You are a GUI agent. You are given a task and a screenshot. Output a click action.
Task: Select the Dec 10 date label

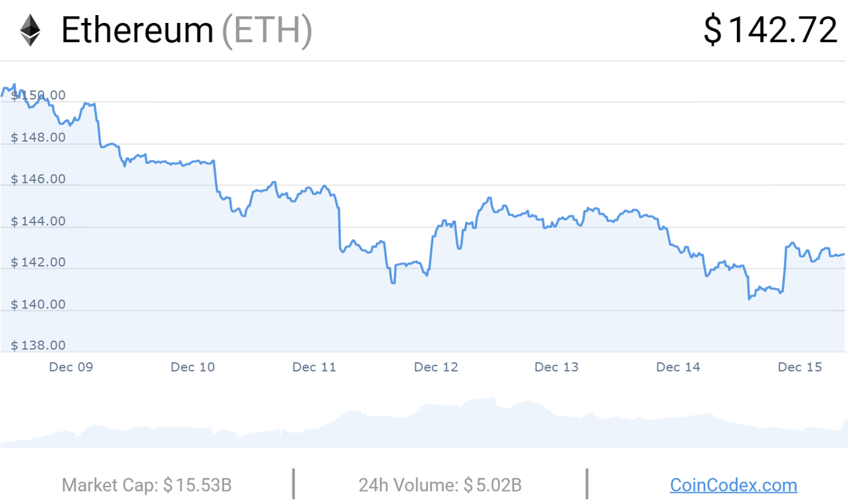[192, 367]
